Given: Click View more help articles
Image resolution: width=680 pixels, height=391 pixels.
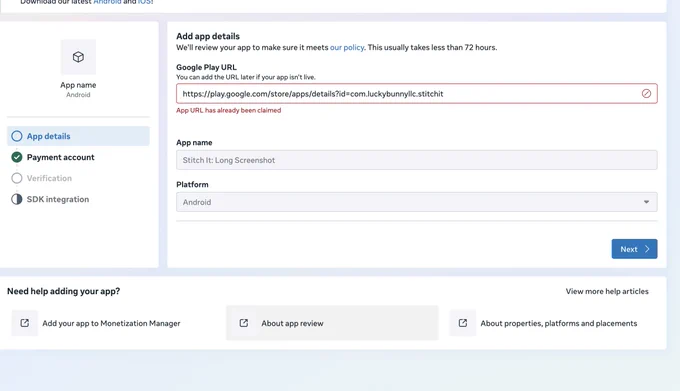Looking at the screenshot, I should tap(607, 291).
